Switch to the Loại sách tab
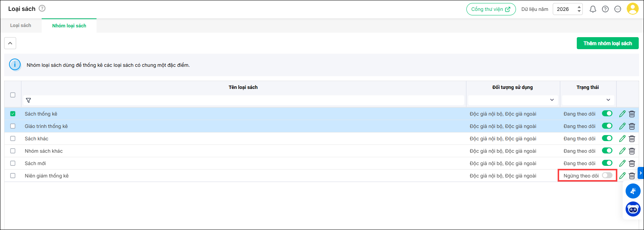The image size is (644, 230). point(21,26)
